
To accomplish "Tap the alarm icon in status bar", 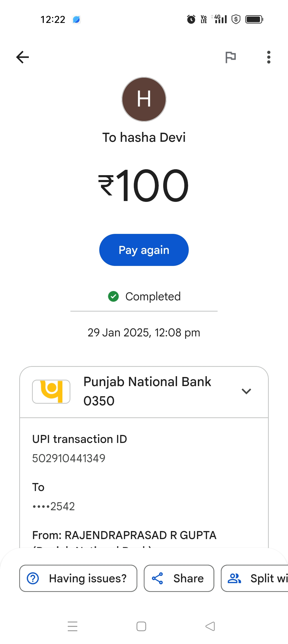I will click(x=191, y=19).
